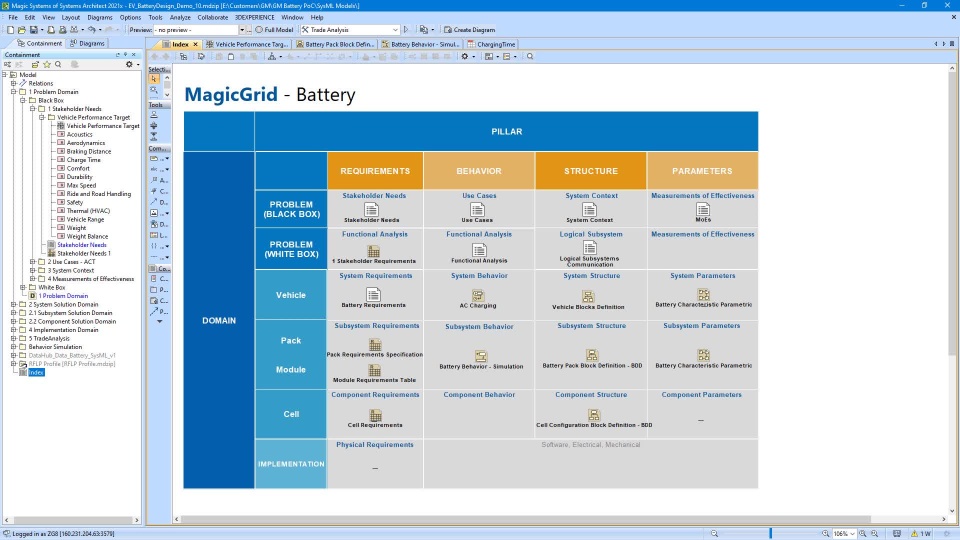
Task: Follow the Logical Subsystem heading link
Action: pyautogui.click(x=591, y=234)
